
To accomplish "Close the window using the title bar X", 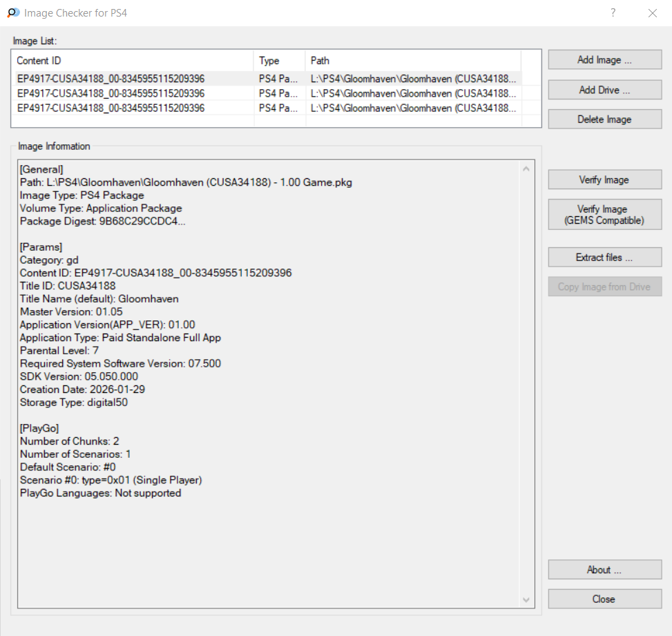I will [652, 13].
